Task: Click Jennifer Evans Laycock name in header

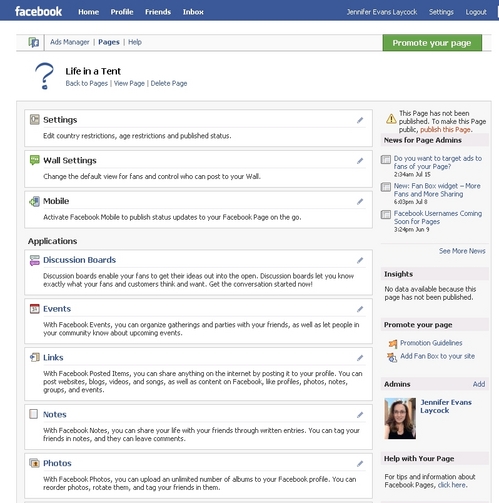Action: pos(382,12)
